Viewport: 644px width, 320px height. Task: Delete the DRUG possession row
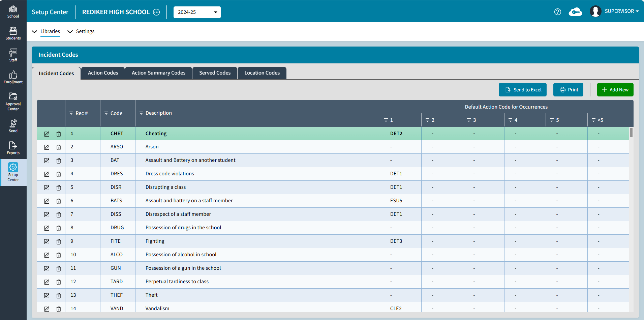59,228
